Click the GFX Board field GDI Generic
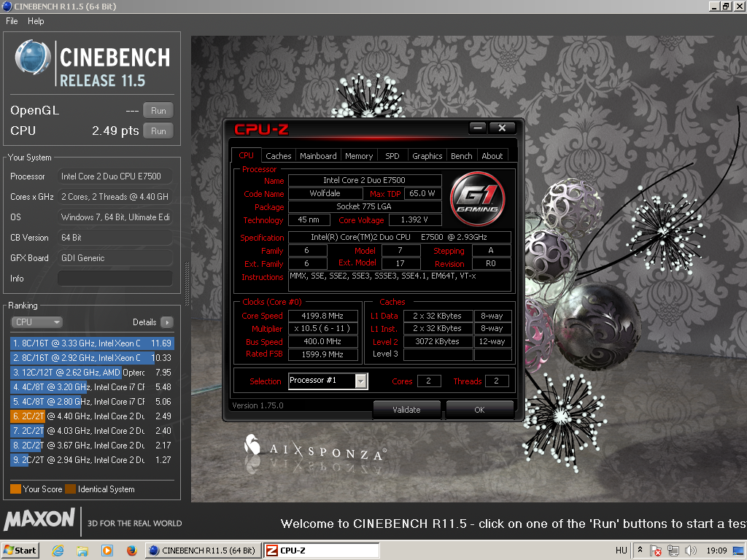The height and width of the screenshot is (560, 747). [x=115, y=258]
